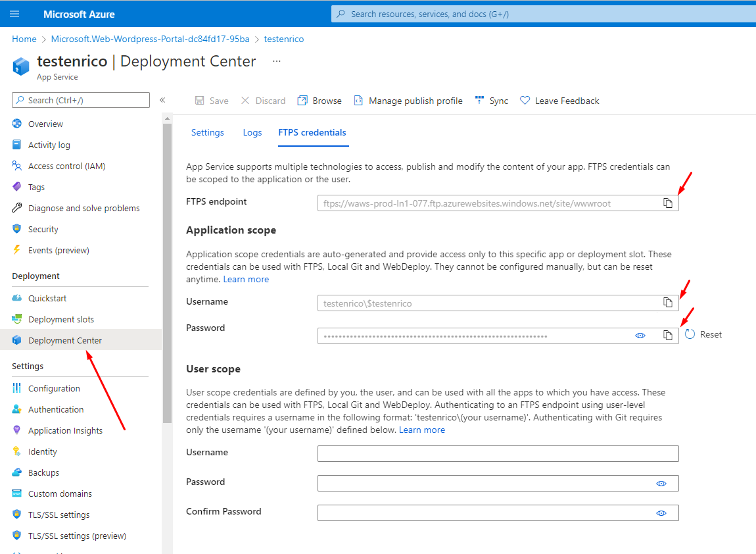Screen dimensions: 756x554
Task: Click the user scope Username field
Action: pos(498,453)
